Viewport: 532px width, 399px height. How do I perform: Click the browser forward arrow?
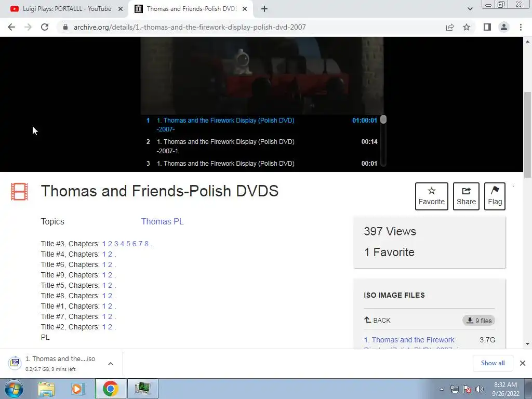(28, 27)
